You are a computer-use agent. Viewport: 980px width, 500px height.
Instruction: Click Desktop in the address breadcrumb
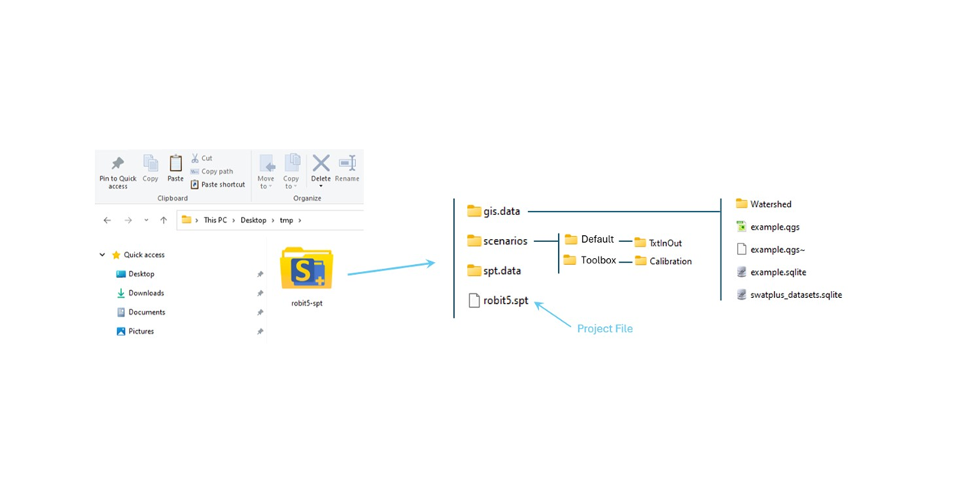point(253,221)
